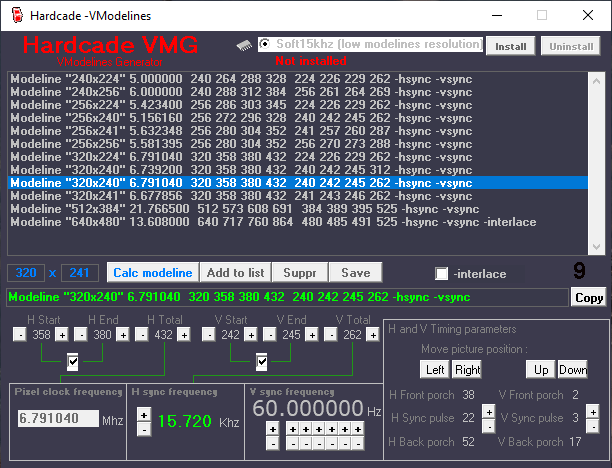Click the green generated modeline text field

[x=287, y=297]
